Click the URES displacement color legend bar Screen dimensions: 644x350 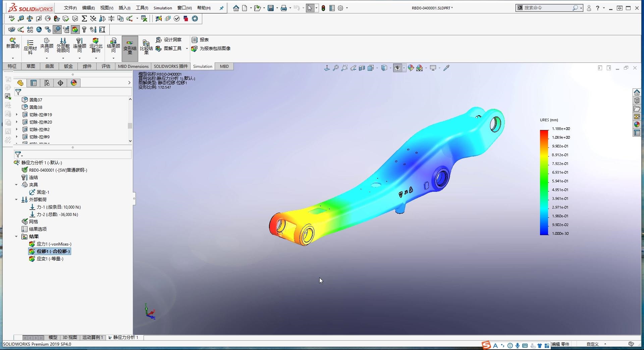tap(544, 182)
